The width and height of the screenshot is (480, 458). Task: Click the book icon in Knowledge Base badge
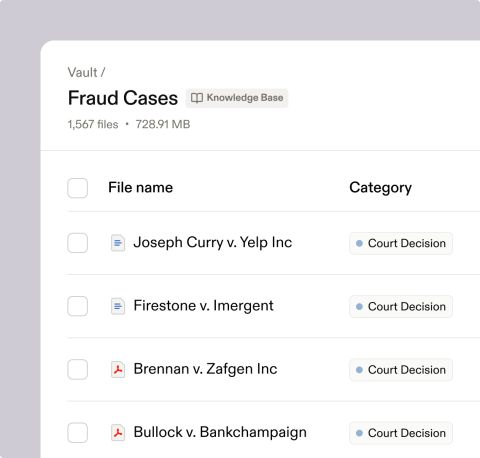coord(197,98)
